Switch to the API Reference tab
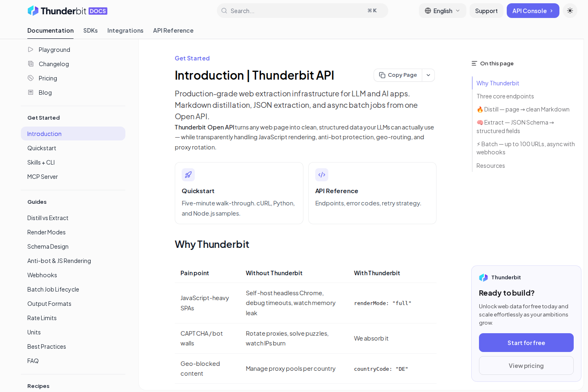 tap(173, 31)
